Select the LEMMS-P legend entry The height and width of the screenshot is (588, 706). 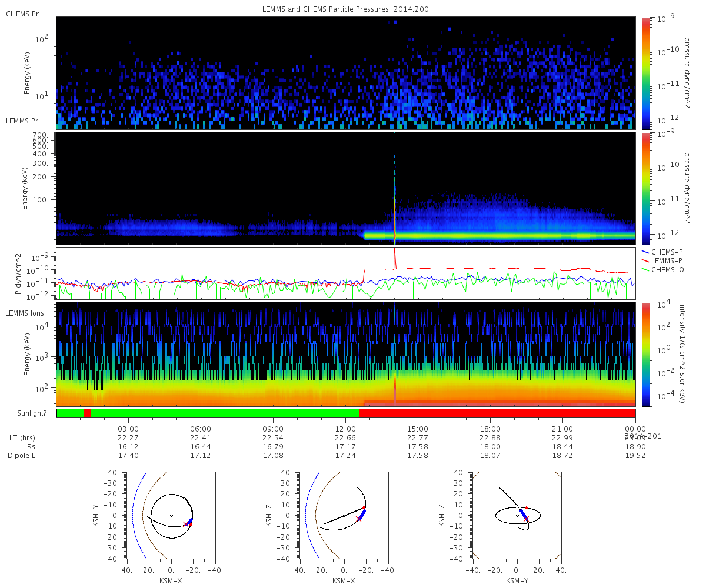pyautogui.click(x=664, y=260)
